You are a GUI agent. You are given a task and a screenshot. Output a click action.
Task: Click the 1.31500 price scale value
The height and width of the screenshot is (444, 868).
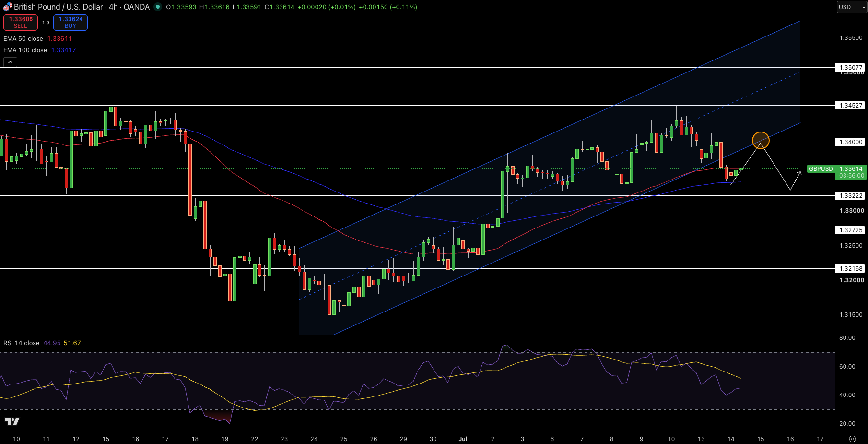point(851,315)
